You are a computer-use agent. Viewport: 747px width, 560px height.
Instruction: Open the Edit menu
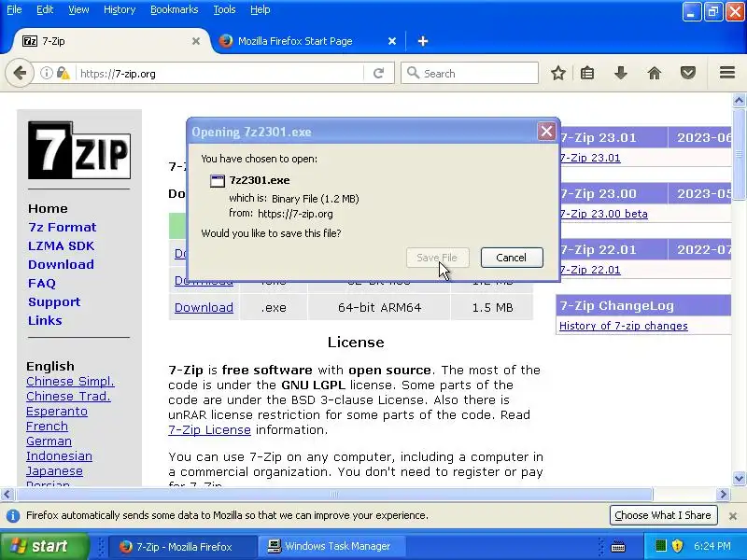45,9
